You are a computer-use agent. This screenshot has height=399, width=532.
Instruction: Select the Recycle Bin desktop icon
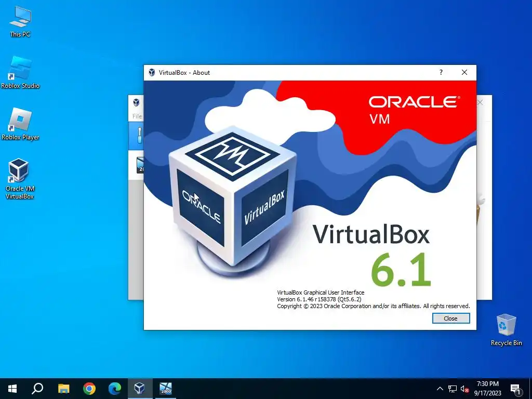click(x=506, y=330)
